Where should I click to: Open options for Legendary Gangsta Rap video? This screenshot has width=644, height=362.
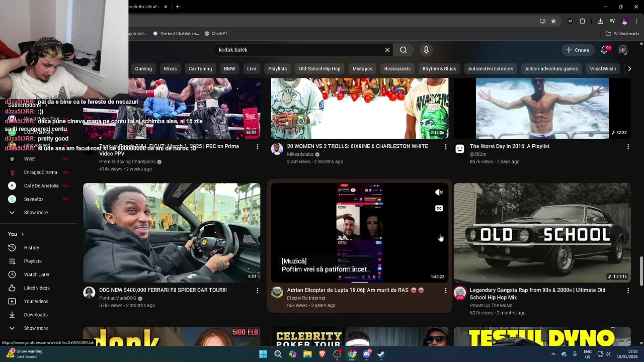tap(628, 291)
